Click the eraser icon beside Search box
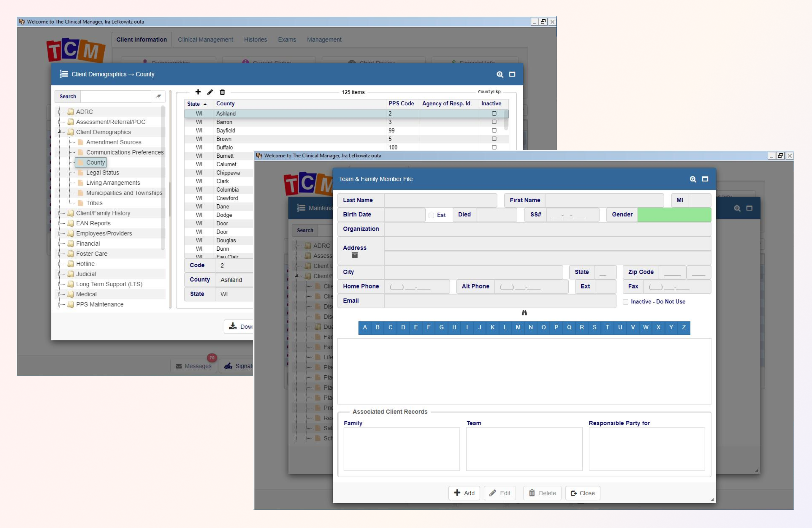Viewport: 812px width, 528px height. point(158,96)
